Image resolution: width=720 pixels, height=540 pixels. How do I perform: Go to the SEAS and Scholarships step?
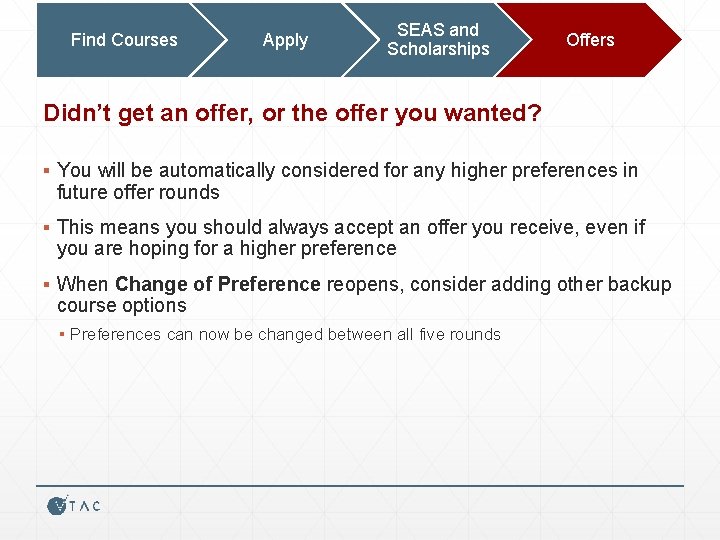pyautogui.click(x=438, y=40)
